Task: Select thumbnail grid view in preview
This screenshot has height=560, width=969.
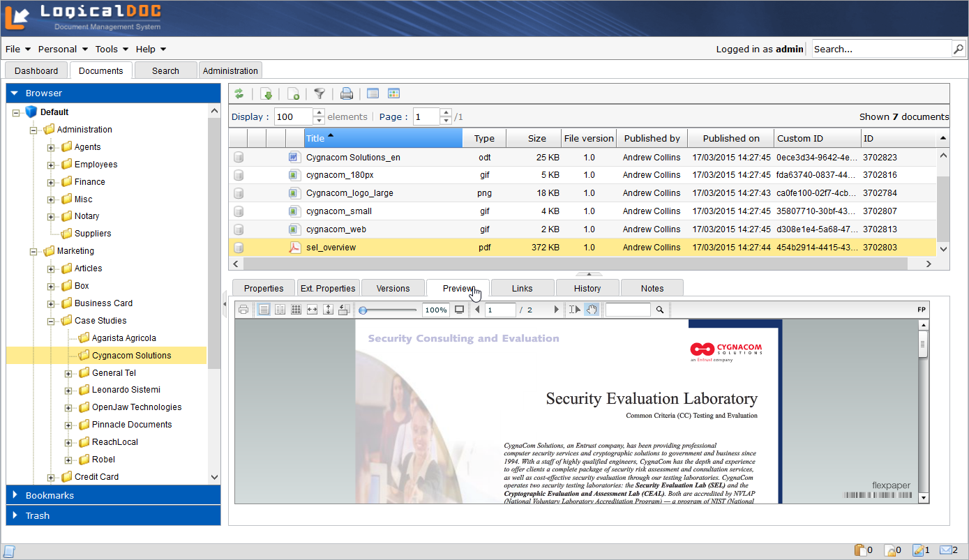Action: 296,310
